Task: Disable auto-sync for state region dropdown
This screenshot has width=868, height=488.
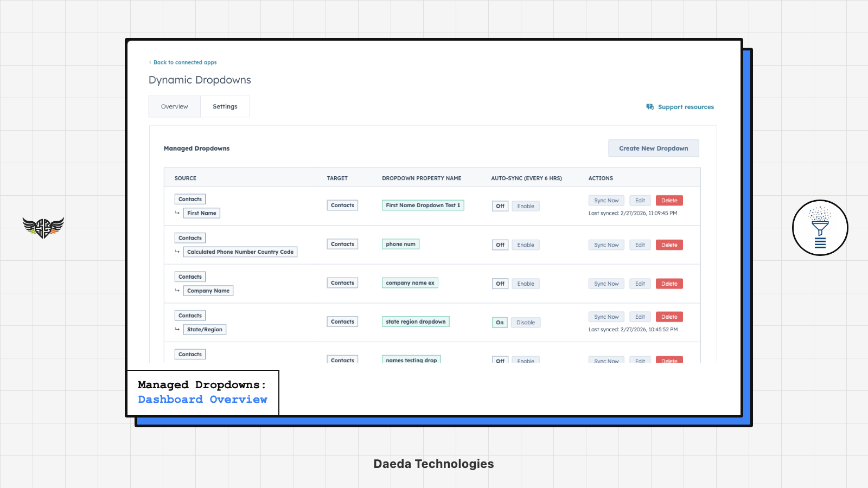Action: (x=525, y=322)
